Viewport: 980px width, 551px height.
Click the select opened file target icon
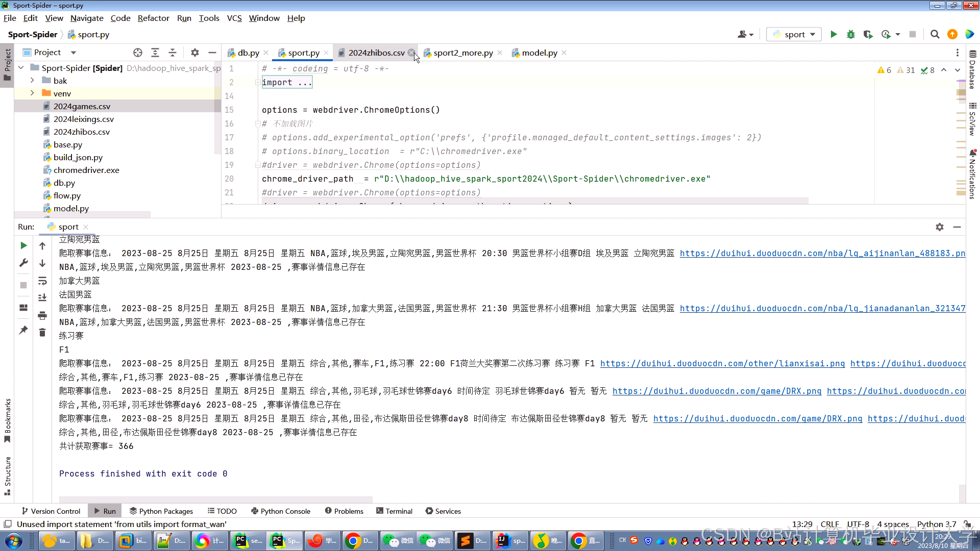[138, 53]
